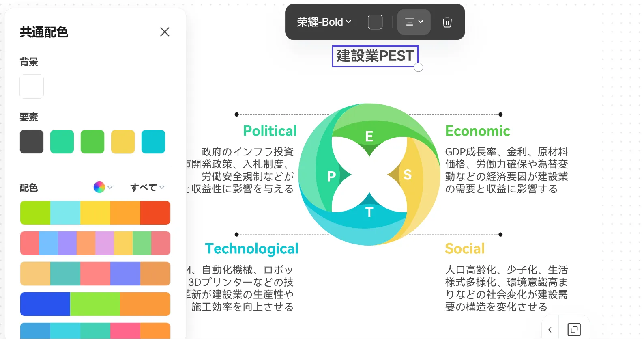Open the text alignment dropdown
Image resolution: width=644 pixels, height=339 pixels.
414,22
